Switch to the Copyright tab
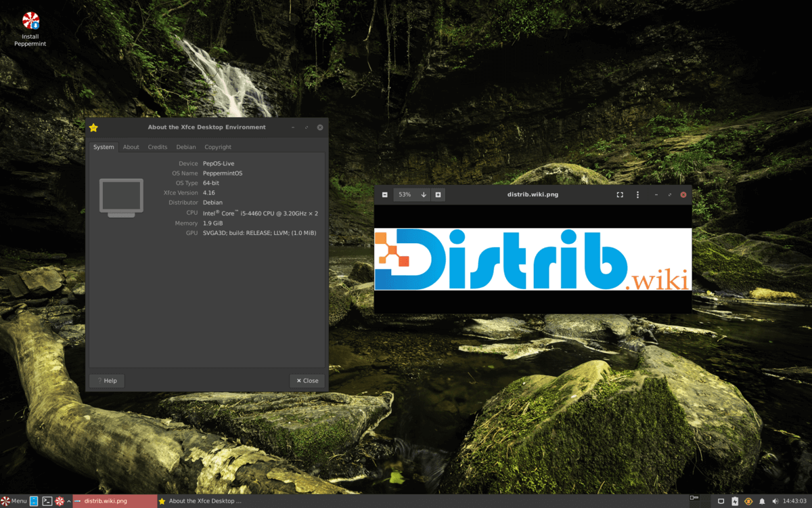812x508 pixels. click(x=218, y=147)
